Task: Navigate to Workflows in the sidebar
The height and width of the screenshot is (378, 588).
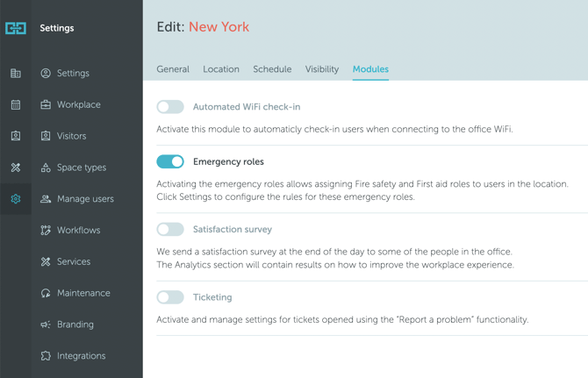Action: 78,231
